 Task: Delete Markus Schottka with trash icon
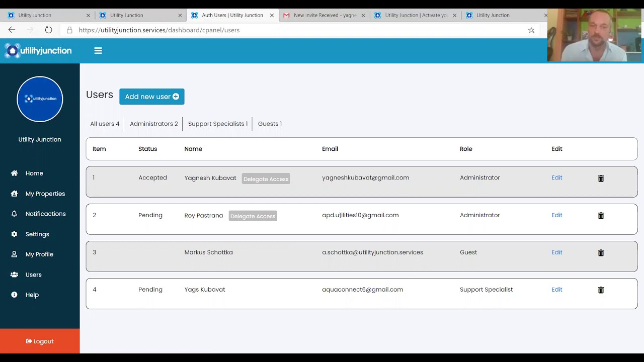click(x=601, y=253)
